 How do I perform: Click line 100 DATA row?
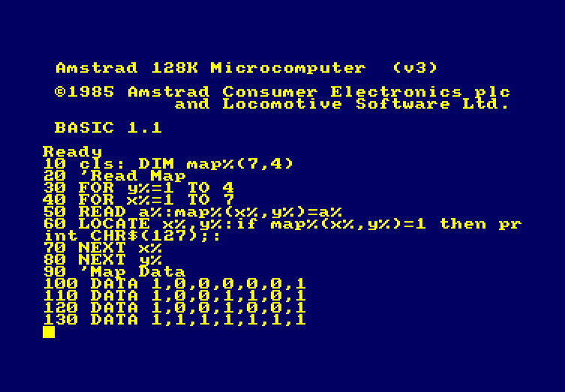[174, 284]
